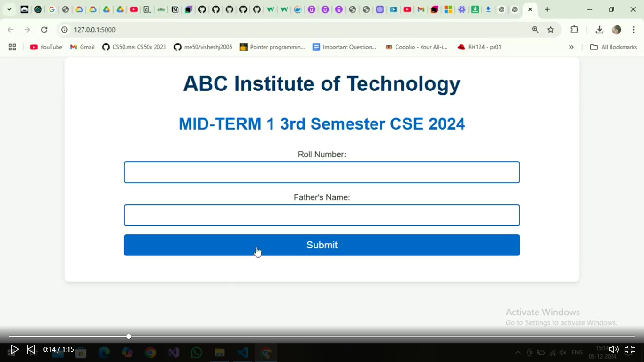Open the zoom magnifier icon in address bar
The height and width of the screenshot is (362, 644).
point(535,30)
